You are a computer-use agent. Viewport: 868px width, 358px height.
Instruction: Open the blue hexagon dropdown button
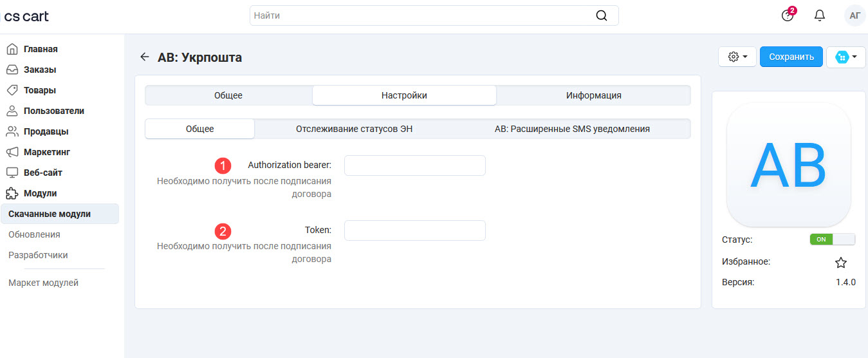[x=845, y=57]
